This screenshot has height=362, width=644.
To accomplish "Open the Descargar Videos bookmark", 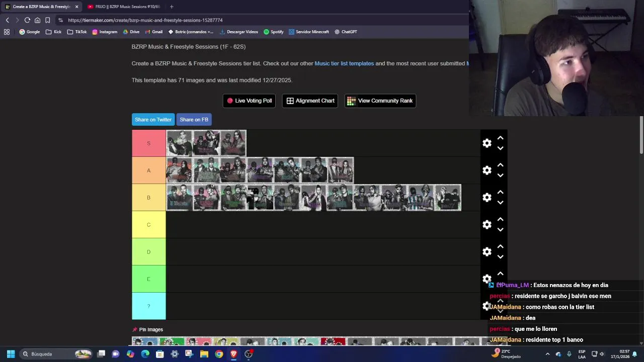I will [x=239, y=32].
